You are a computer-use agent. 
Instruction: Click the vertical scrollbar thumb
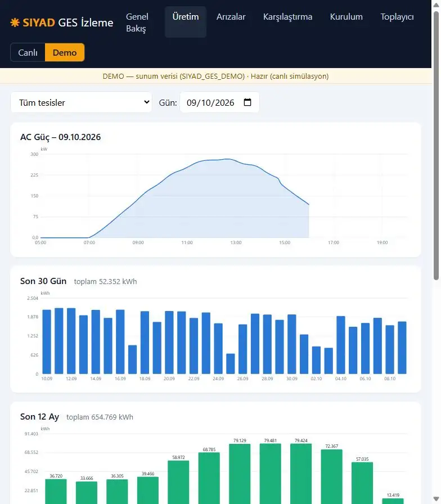(x=436, y=146)
